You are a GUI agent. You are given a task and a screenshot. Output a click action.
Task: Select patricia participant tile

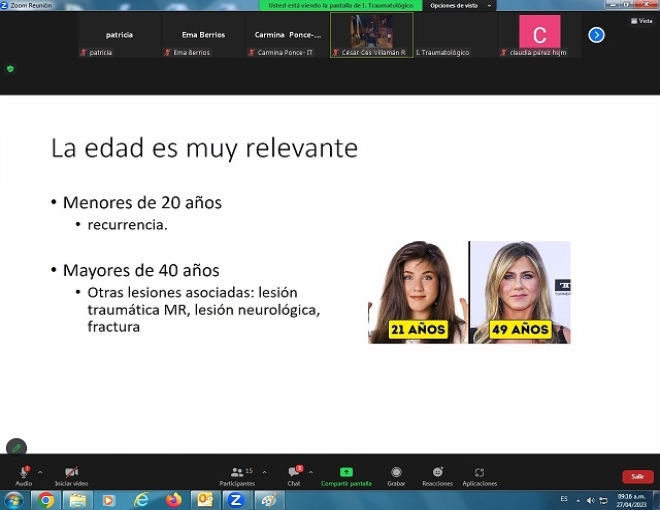pos(119,35)
